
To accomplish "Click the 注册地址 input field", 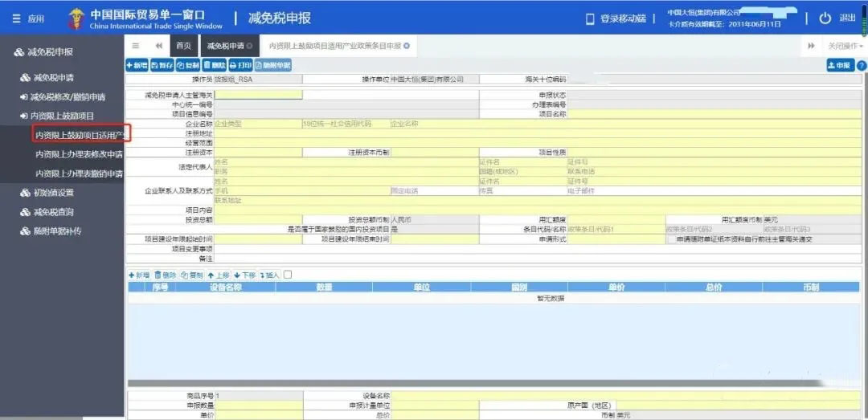I will pyautogui.click(x=538, y=133).
